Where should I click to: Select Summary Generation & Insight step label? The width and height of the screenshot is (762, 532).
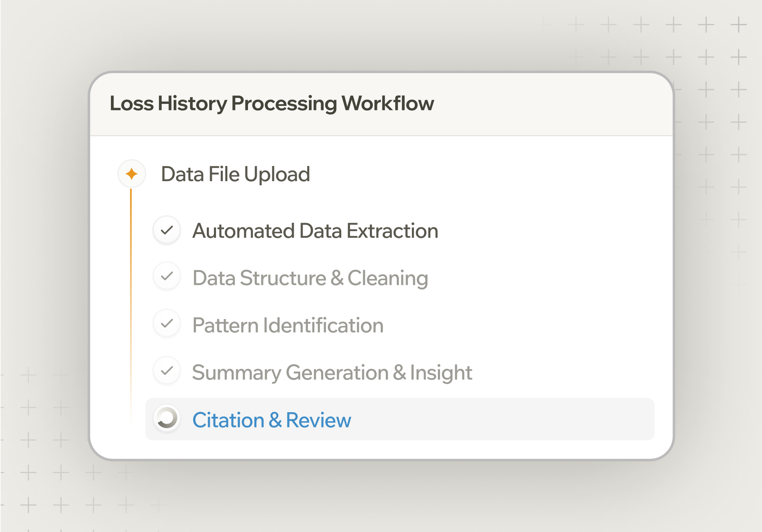pos(332,373)
